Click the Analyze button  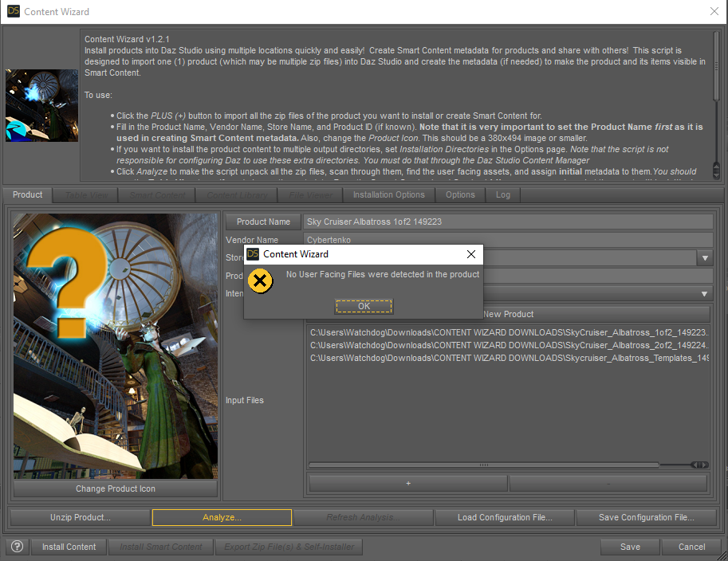click(222, 517)
